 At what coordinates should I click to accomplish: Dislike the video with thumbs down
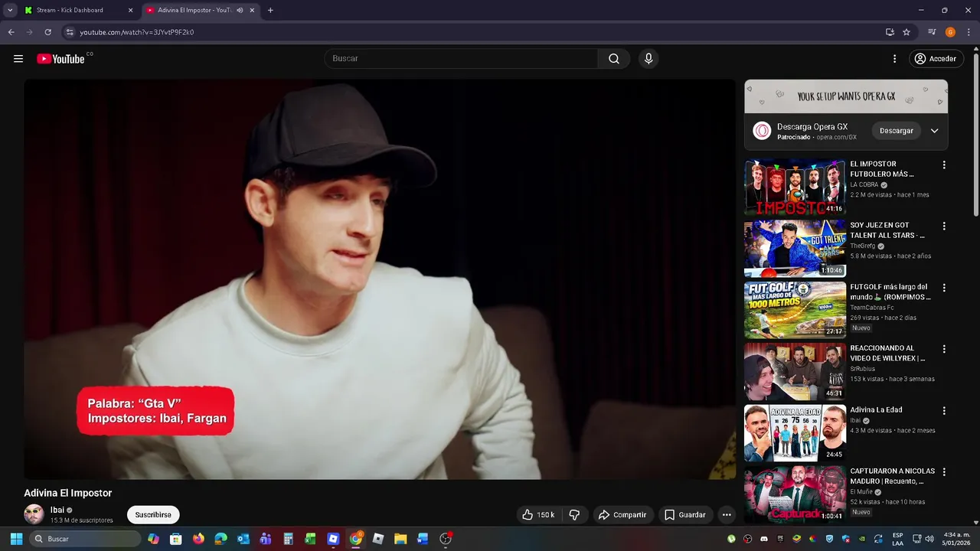coord(574,515)
